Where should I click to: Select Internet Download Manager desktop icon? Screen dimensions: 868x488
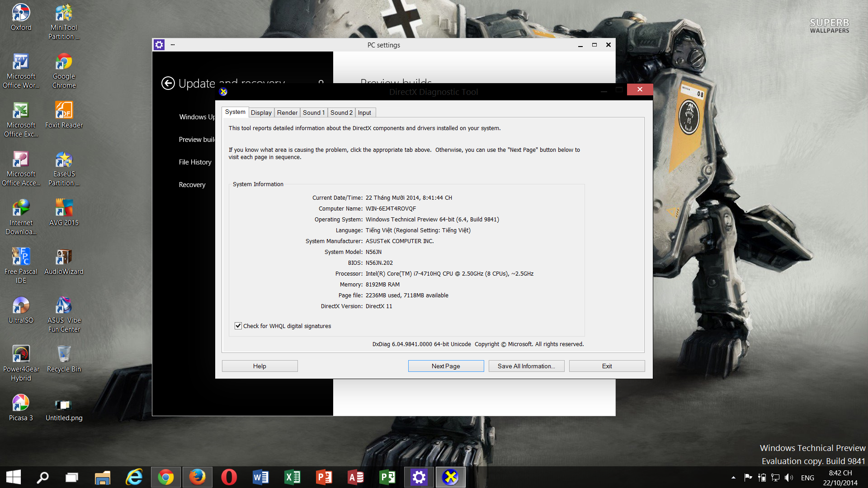click(x=21, y=217)
